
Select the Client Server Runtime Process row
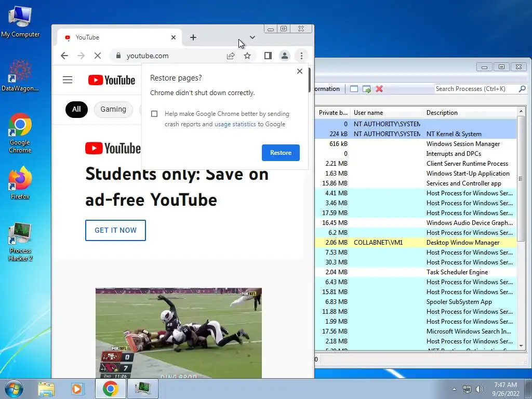[416, 164]
